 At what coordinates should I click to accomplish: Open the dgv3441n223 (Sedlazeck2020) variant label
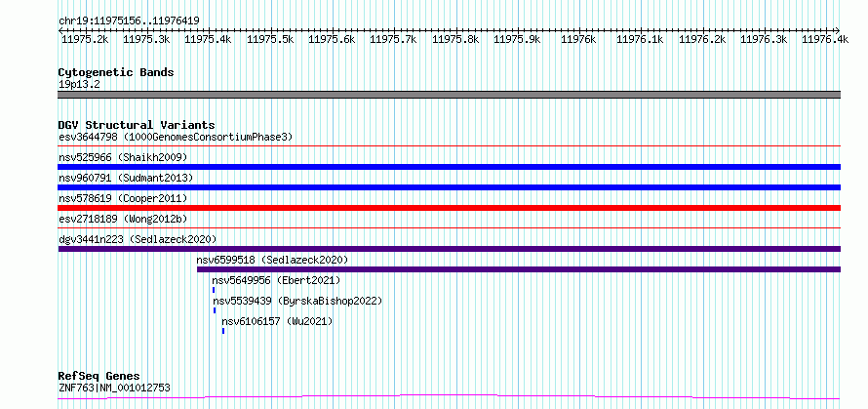138,239
